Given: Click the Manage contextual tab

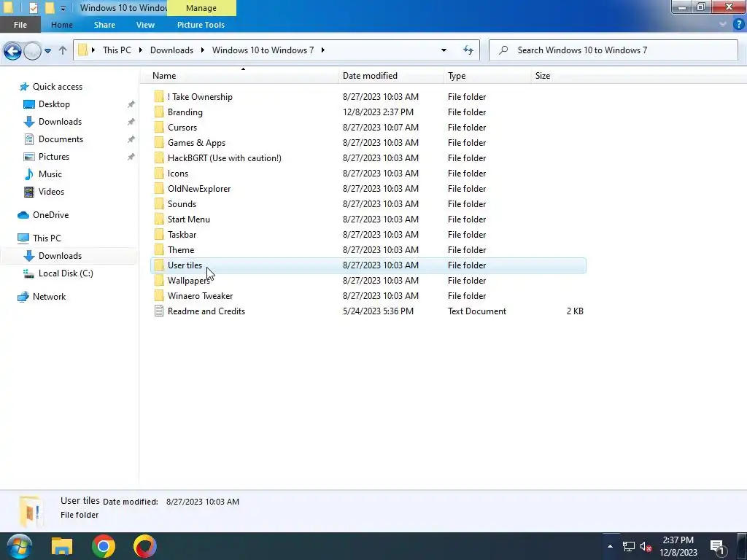Looking at the screenshot, I should [201, 8].
